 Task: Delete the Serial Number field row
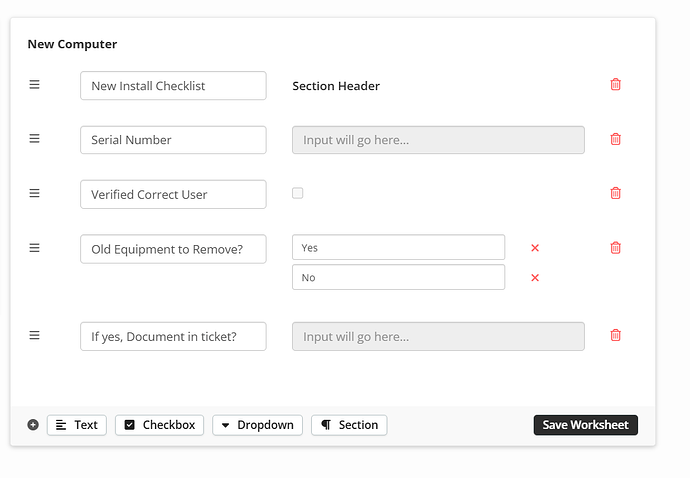pyautogui.click(x=615, y=139)
